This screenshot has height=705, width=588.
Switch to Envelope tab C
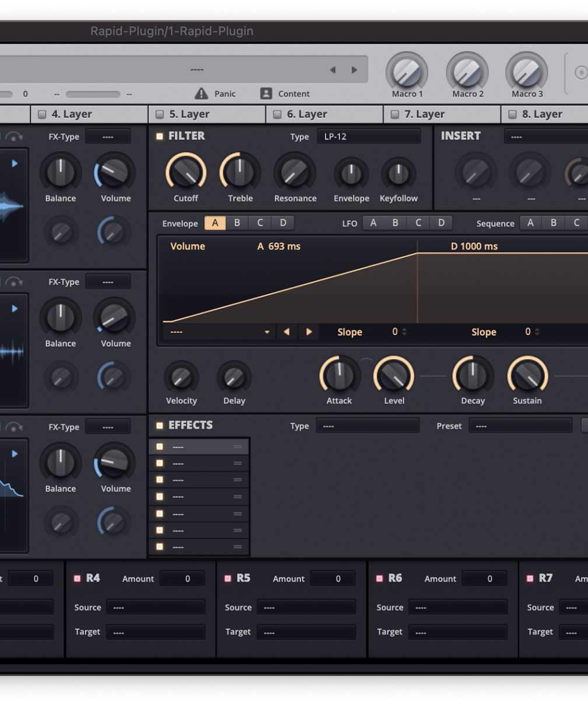[260, 223]
